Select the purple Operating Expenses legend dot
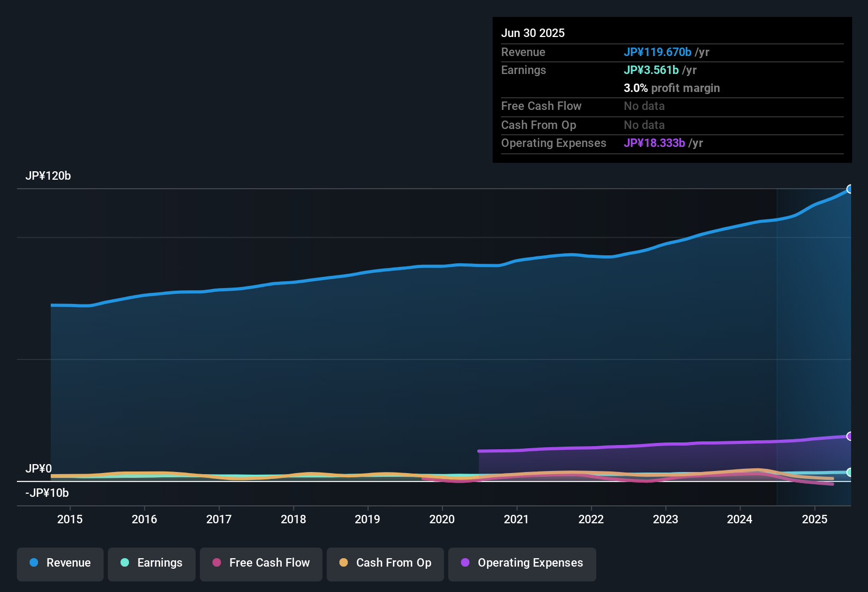Image resolution: width=868 pixels, height=592 pixels. coord(465,563)
